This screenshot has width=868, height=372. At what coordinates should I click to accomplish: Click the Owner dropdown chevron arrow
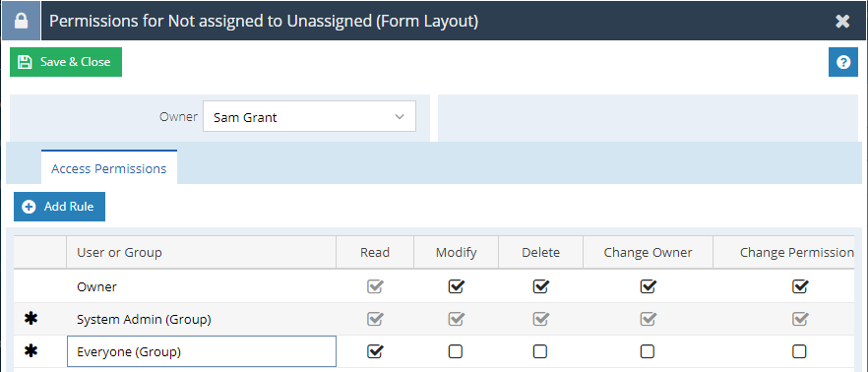400,117
